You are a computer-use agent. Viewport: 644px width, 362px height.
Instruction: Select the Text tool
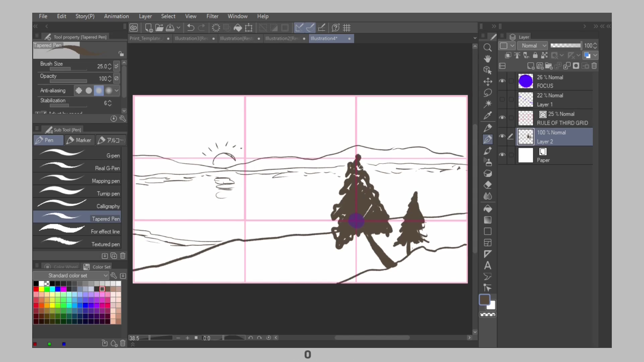pos(487,265)
